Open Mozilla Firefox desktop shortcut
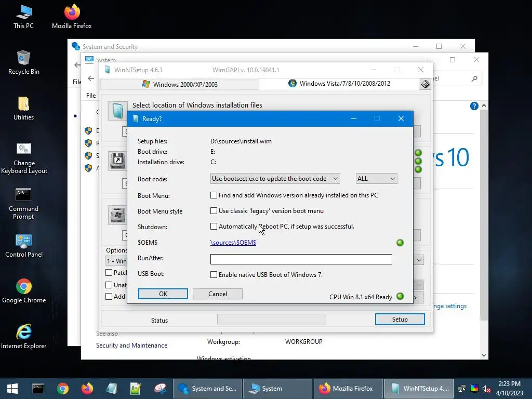This screenshot has width=532, height=399. coord(72,17)
